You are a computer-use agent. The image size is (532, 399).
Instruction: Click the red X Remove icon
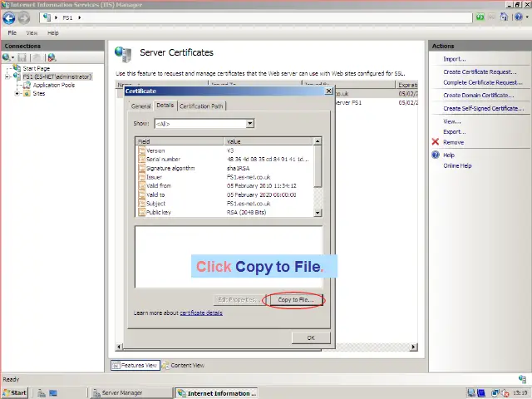point(436,142)
